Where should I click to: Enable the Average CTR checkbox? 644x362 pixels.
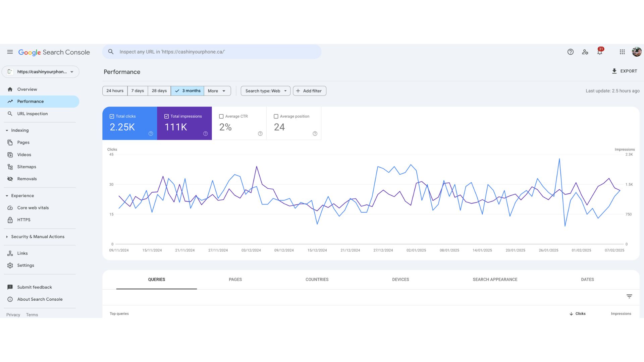pos(221,116)
